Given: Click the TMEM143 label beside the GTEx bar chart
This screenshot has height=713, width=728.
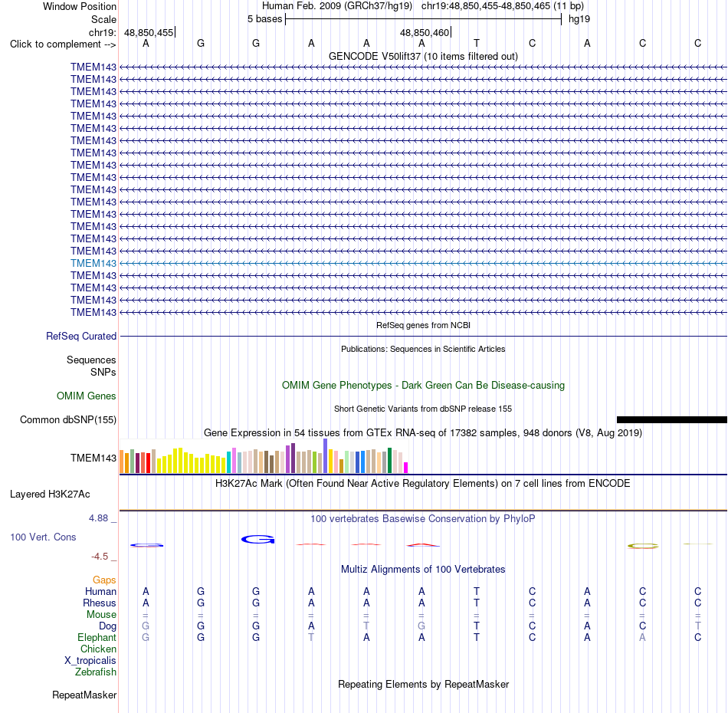Looking at the screenshot, I should point(93,458).
